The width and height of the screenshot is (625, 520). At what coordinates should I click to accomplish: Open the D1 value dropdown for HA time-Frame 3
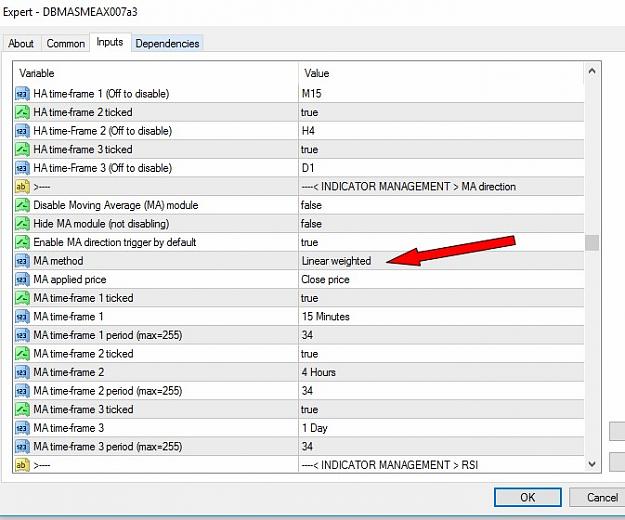point(308,168)
